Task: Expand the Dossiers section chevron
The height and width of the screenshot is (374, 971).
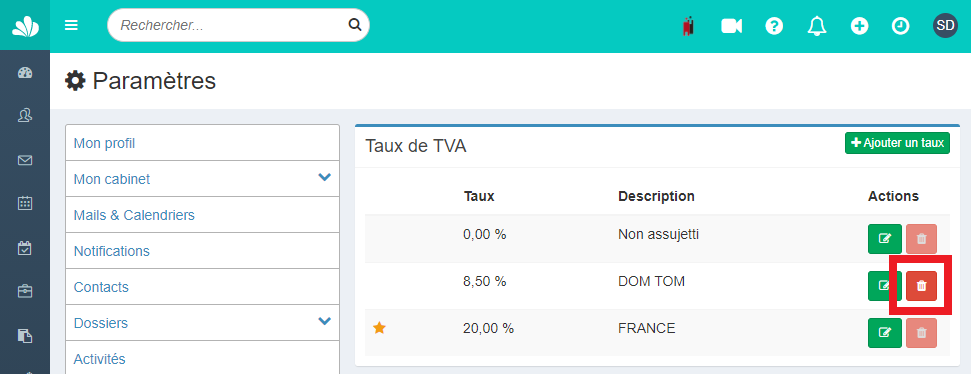Action: [x=324, y=321]
